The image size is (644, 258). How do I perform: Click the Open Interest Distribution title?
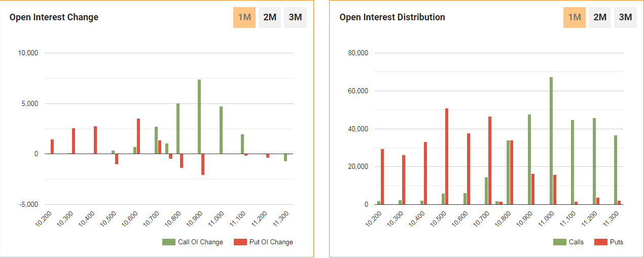tap(392, 17)
